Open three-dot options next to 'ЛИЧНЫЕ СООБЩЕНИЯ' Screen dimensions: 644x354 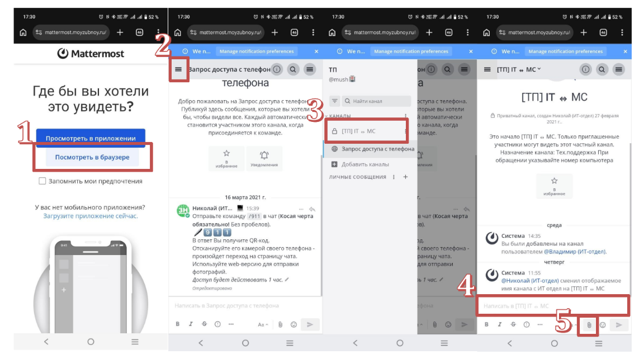coord(394,177)
